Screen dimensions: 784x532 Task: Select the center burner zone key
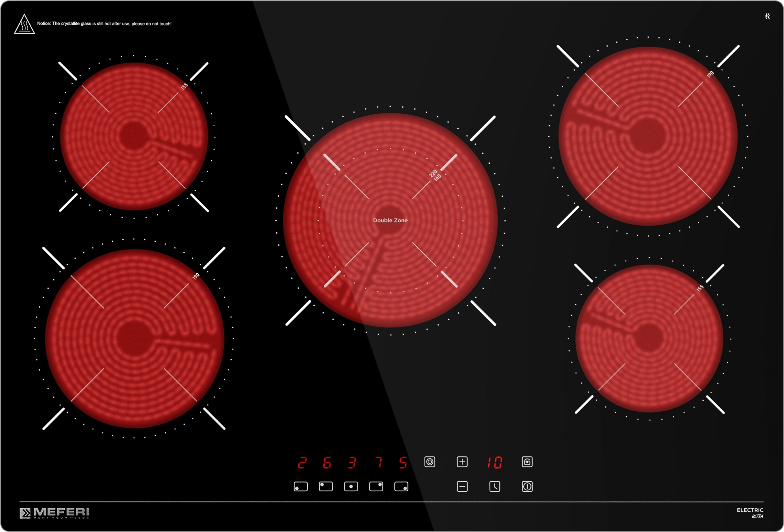[351, 487]
